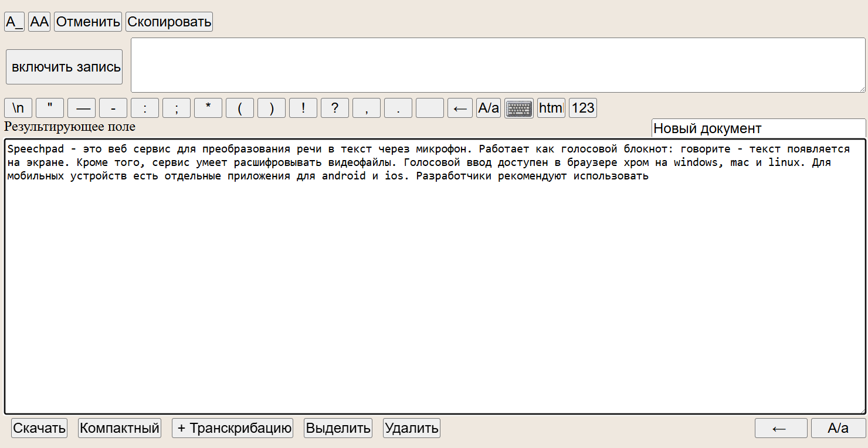This screenshot has height=448, width=868.
Task: Insert a comma symbol
Action: (367, 108)
